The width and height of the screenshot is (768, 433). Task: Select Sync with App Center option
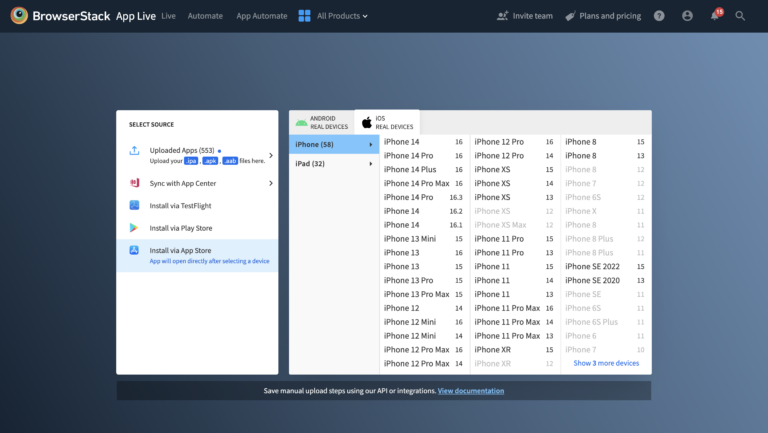(197, 183)
